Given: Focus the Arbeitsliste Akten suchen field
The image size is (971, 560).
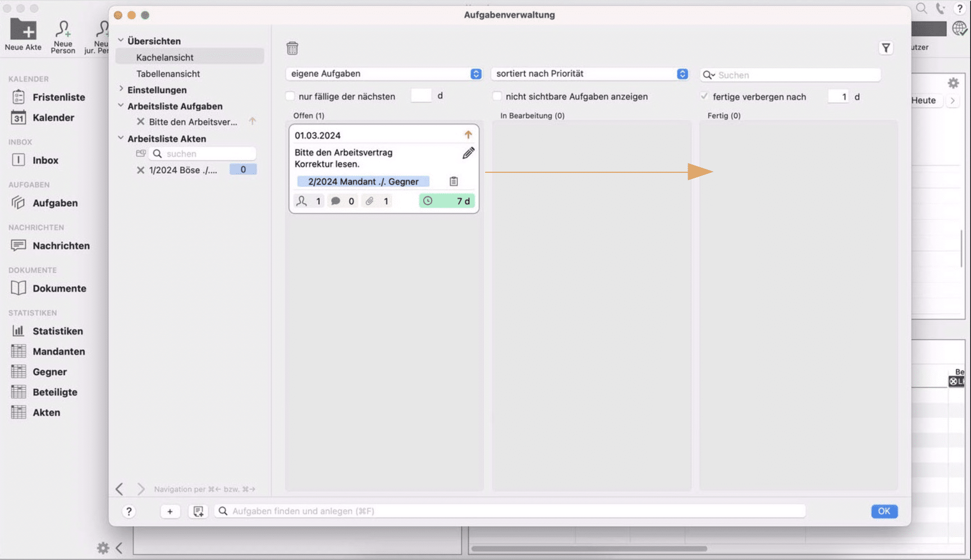Looking at the screenshot, I should (x=203, y=153).
